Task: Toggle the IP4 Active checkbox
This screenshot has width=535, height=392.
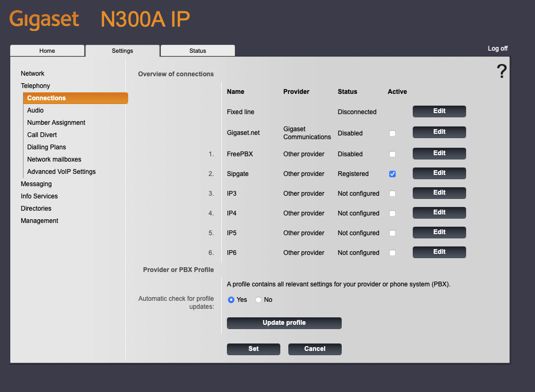Action: [392, 213]
